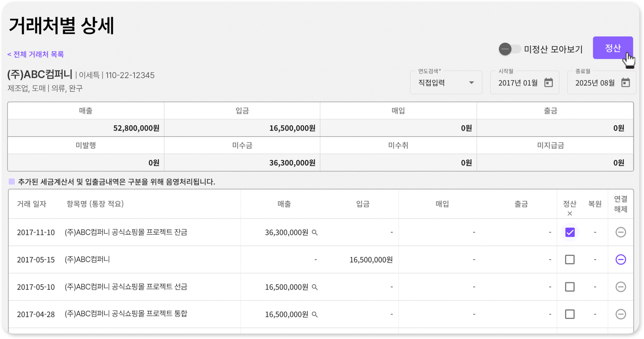Viewport: 644px width, 339px height.
Task: Click the 시작월 2017년 01월 field
Action: pos(518,83)
